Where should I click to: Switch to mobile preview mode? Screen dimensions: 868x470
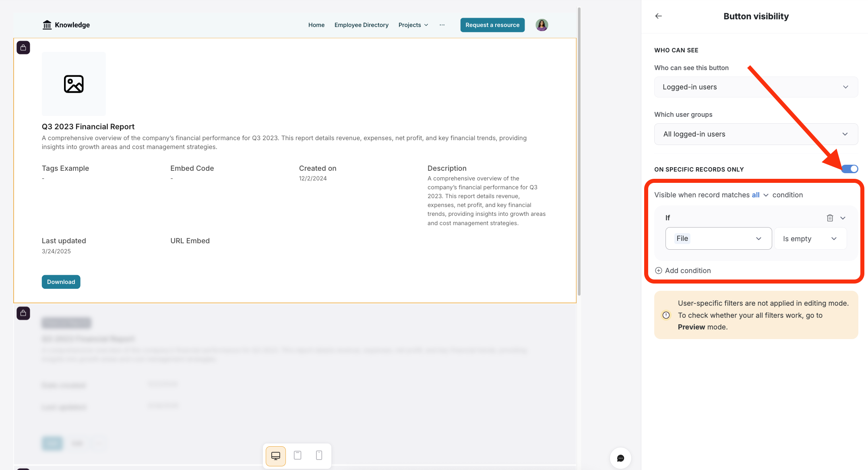[319, 456]
